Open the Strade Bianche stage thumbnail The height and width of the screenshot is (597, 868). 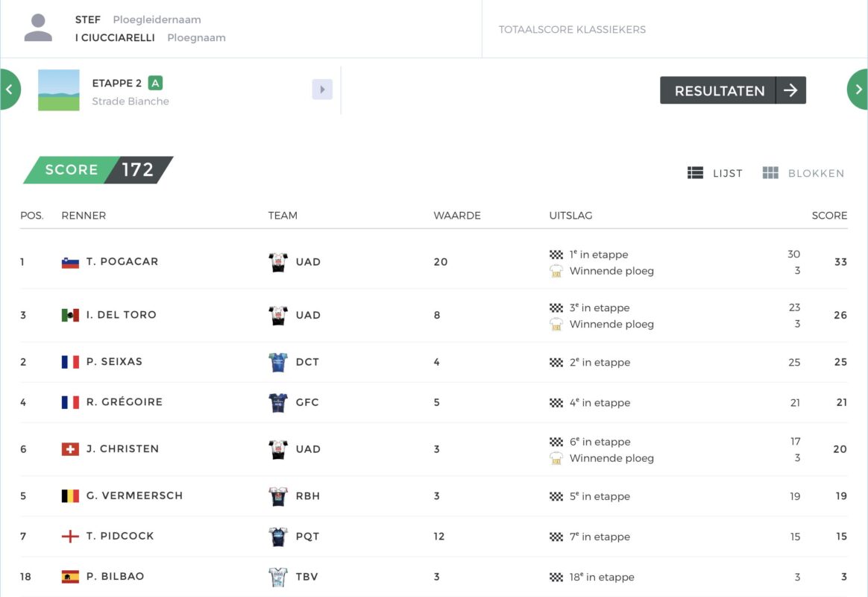(59, 90)
